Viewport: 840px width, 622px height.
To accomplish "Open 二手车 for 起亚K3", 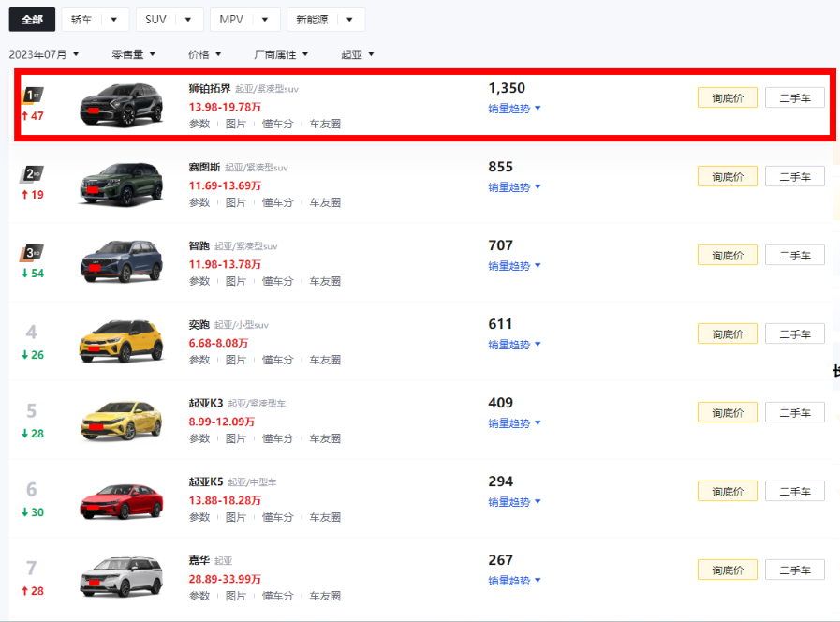I will coord(795,413).
